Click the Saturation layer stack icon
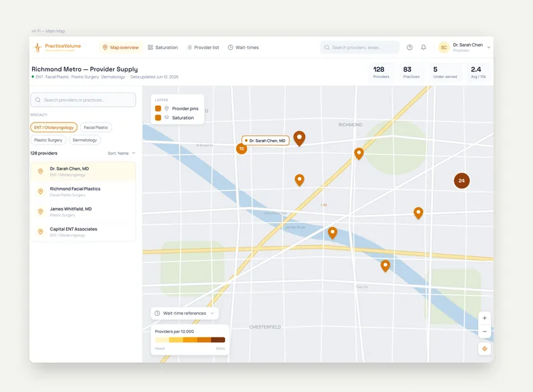533x392 pixels. coord(167,117)
